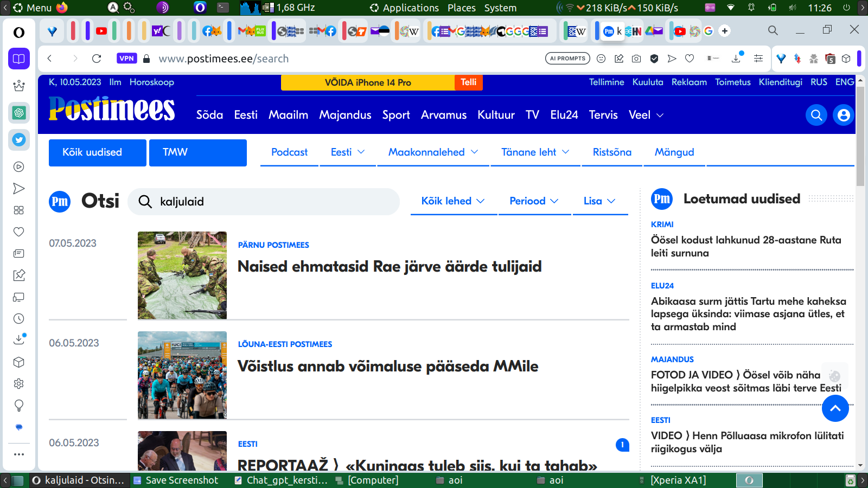Open browser settings gear in the sidebar

[x=19, y=384]
